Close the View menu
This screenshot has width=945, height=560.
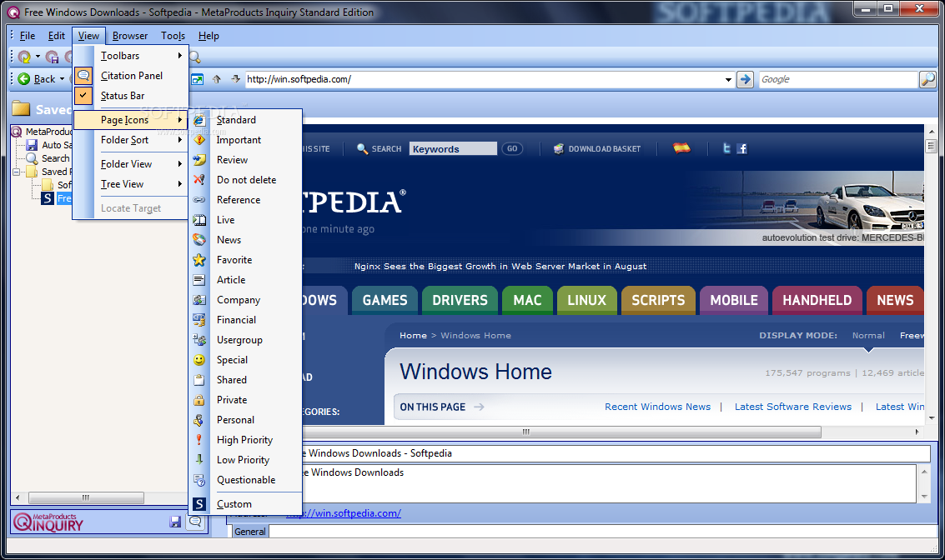pyautogui.click(x=88, y=36)
